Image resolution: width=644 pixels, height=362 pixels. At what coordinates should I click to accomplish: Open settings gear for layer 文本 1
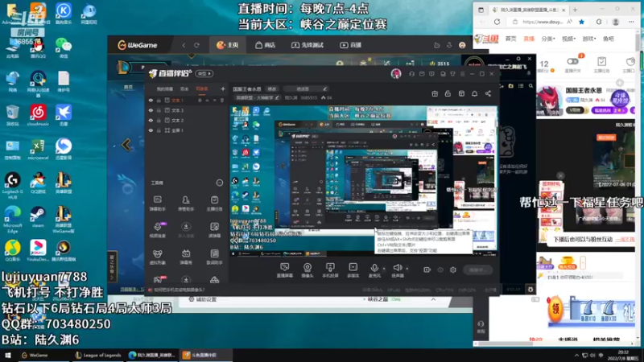(x=200, y=100)
